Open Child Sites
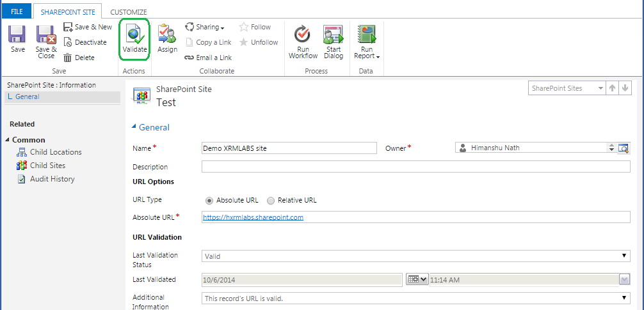Viewport: 644px width, 310px height. point(41,166)
